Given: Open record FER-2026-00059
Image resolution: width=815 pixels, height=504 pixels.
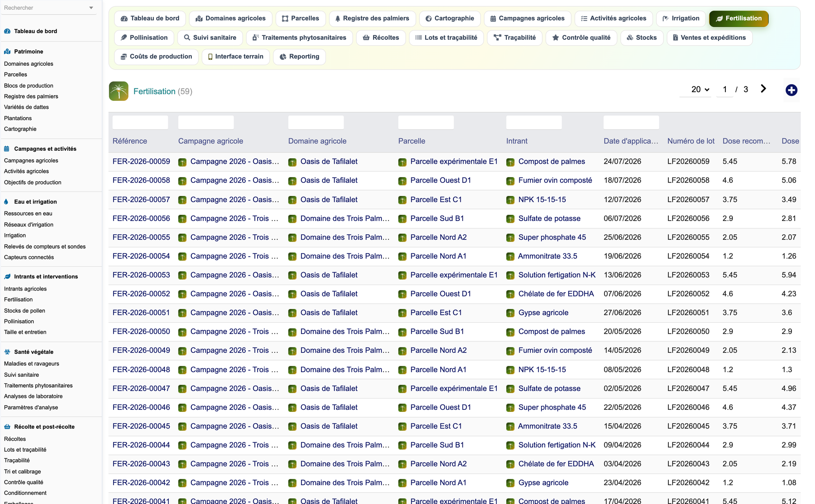Looking at the screenshot, I should (x=141, y=162).
